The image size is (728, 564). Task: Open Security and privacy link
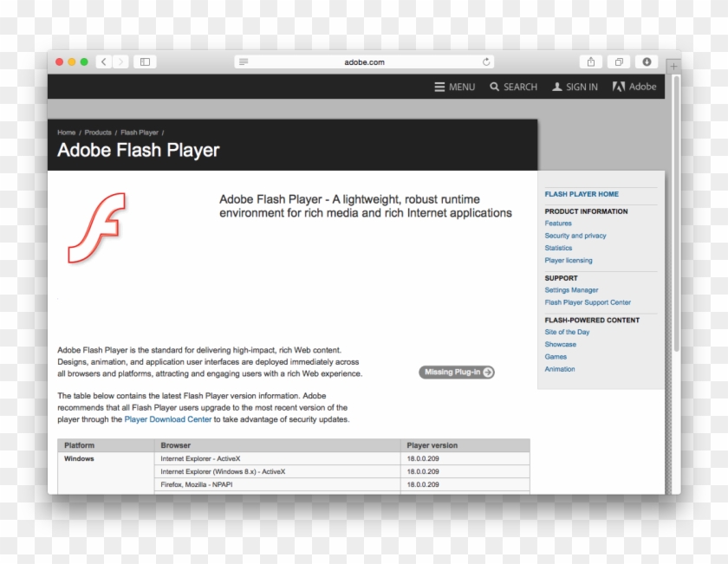click(x=575, y=236)
